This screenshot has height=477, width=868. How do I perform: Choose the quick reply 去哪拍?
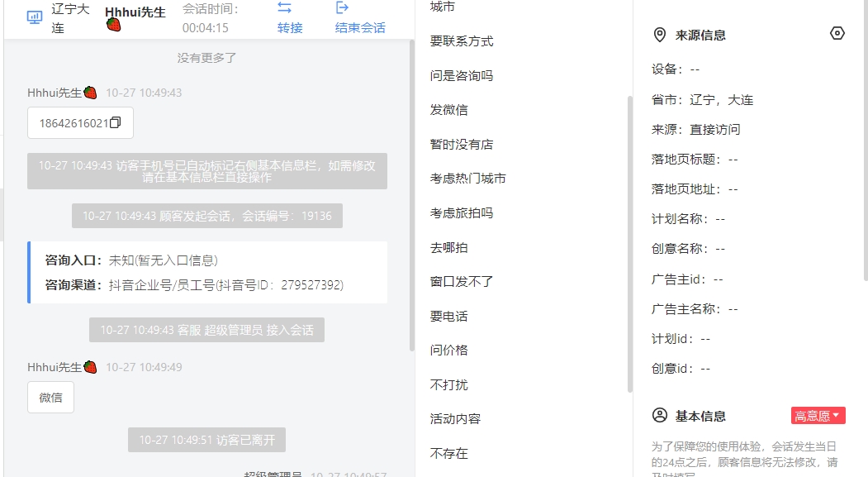pos(448,247)
